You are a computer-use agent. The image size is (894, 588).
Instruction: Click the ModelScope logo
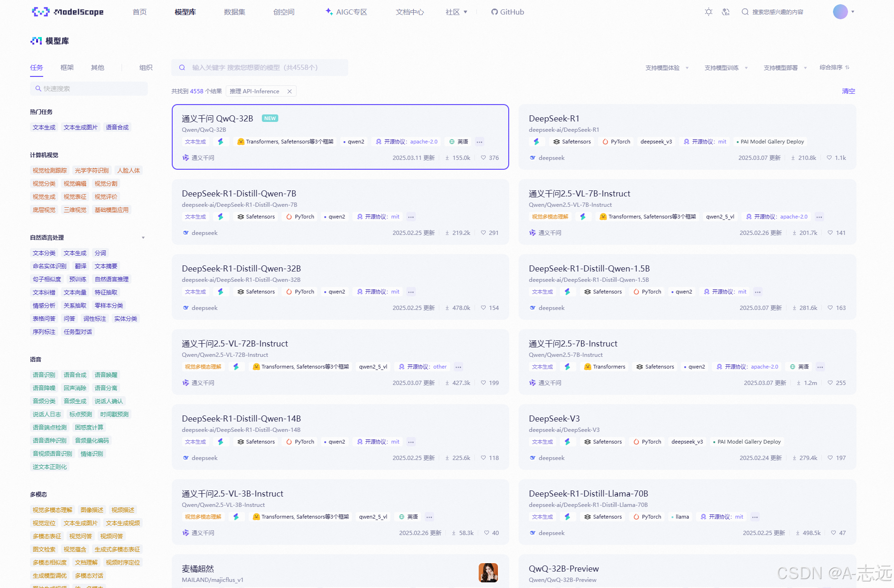[68, 12]
